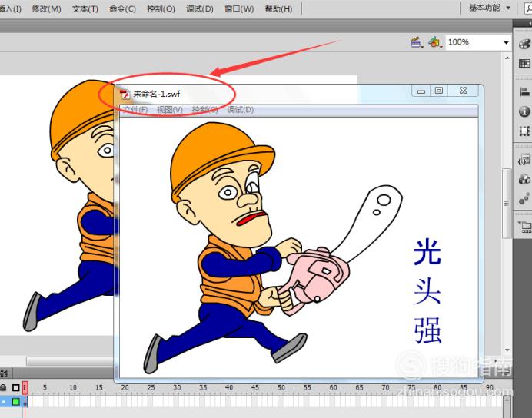
Task: Click the red playhead at frame 1
Action: coord(25,388)
